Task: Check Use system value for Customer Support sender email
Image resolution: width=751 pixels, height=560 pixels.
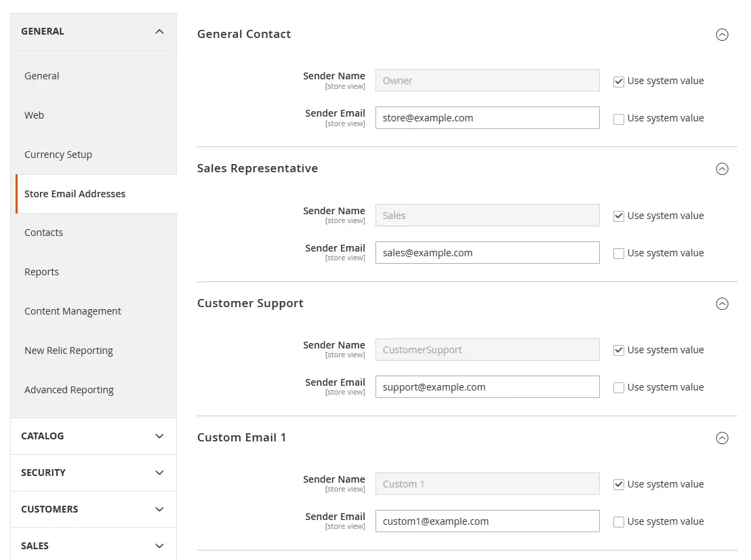Action: 618,386
